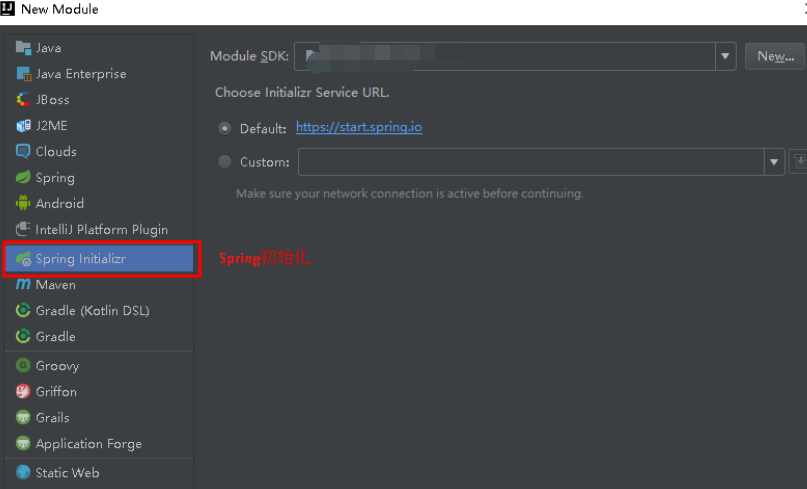Click the Java folder icon
Screen dimensions: 807x489
23,47
